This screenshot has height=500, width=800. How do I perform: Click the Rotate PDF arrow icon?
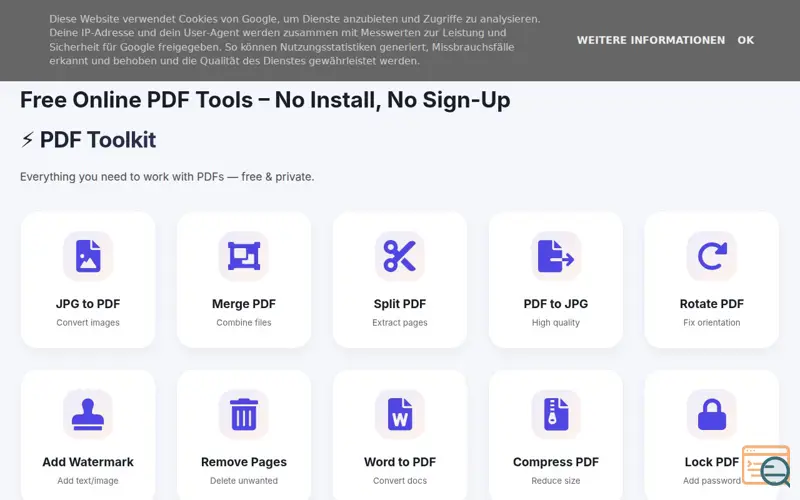(x=712, y=256)
